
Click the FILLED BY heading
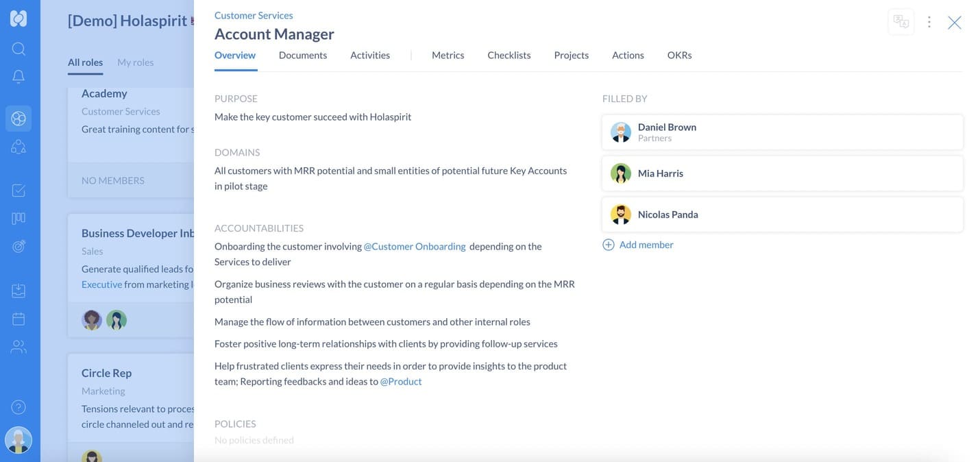[x=625, y=99]
